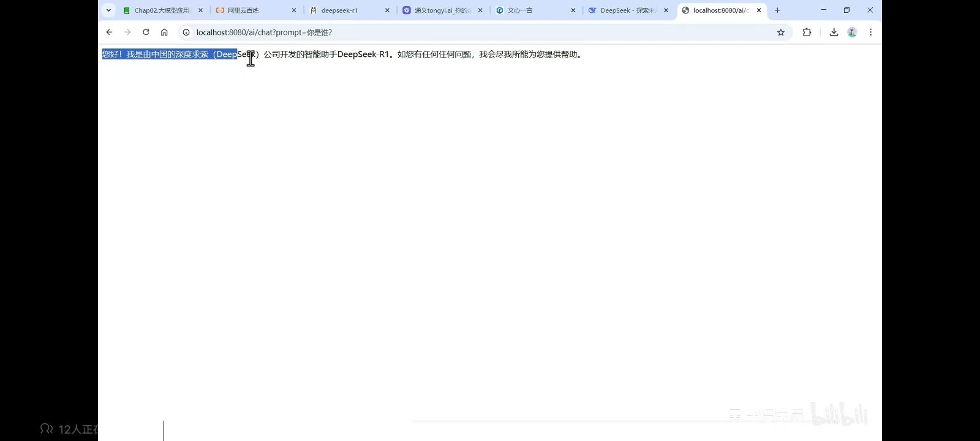Go forward to the next page

coord(127,32)
